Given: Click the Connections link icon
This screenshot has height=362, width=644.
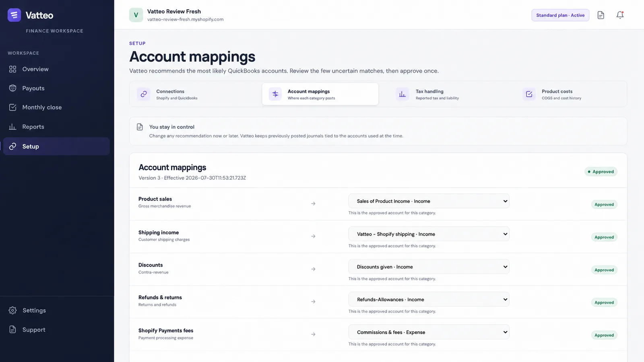Looking at the screenshot, I should click(144, 94).
